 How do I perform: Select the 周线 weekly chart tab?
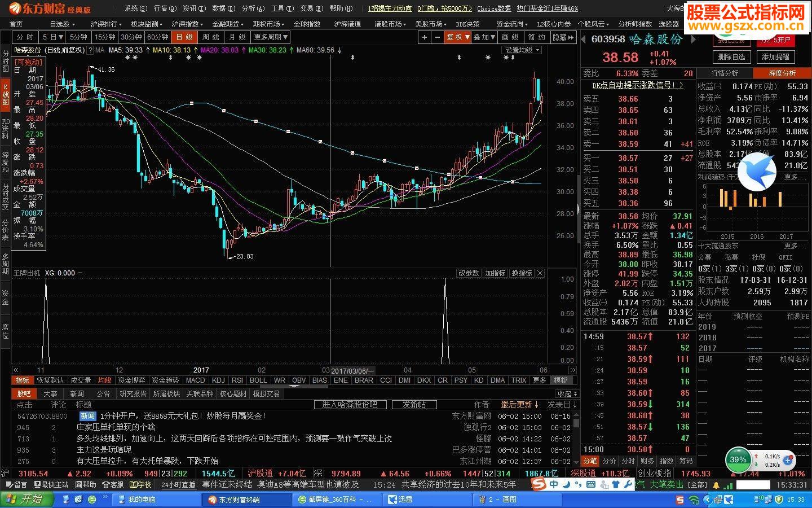pyautogui.click(x=210, y=37)
